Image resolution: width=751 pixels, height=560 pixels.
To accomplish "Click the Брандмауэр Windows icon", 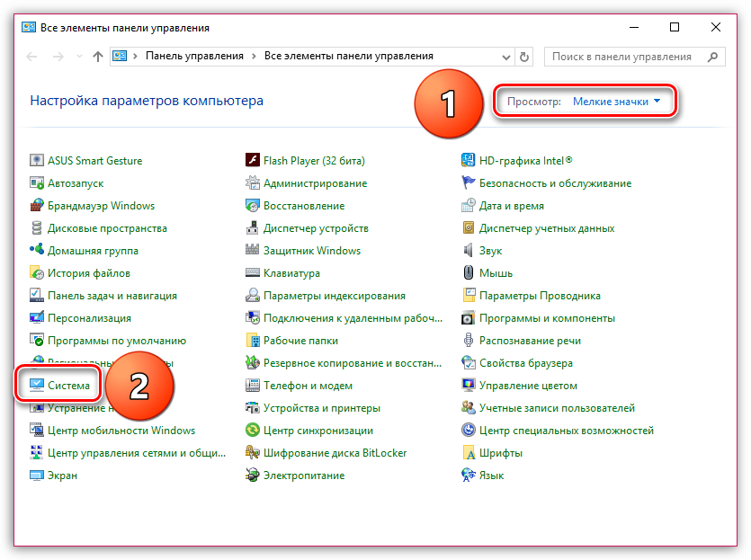I will (37, 206).
